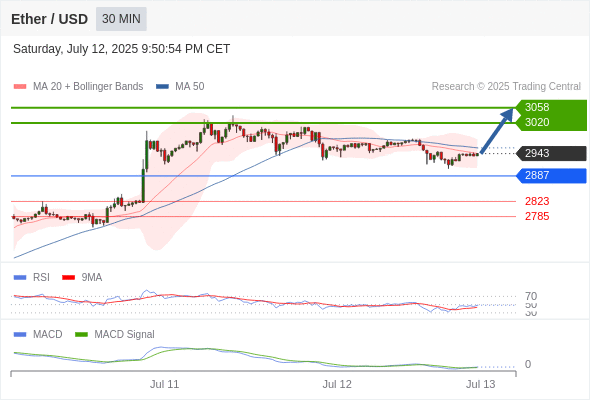Click the 2785 support level label
Image resolution: width=590 pixels, height=400 pixels.
(537, 216)
